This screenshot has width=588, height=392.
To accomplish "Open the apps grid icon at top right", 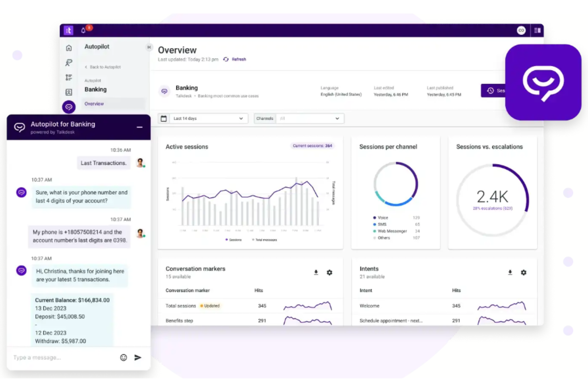I will click(x=537, y=30).
